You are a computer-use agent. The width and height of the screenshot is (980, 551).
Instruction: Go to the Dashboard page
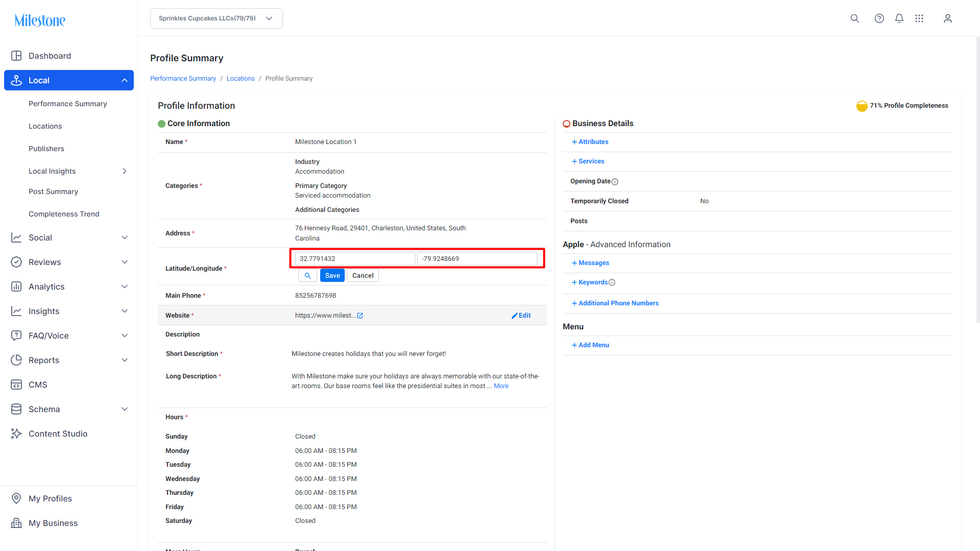pyautogui.click(x=50, y=56)
